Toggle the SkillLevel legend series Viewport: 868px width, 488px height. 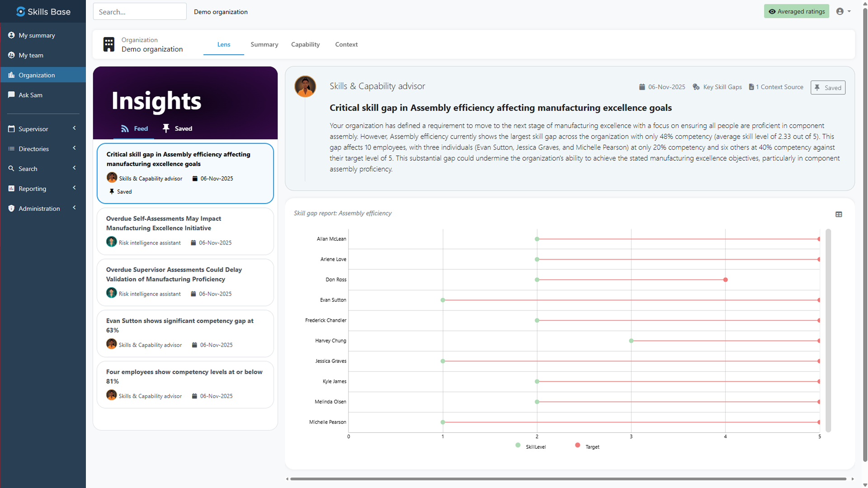518,446
